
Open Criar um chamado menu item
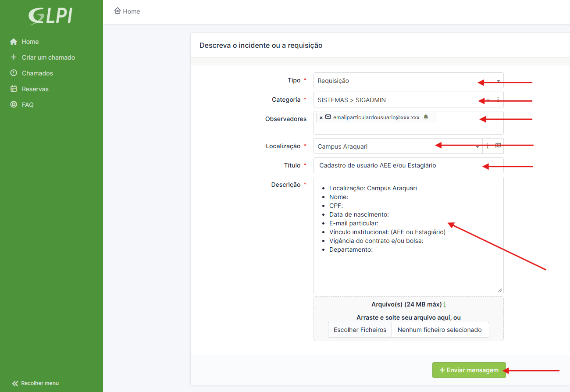[x=48, y=57]
